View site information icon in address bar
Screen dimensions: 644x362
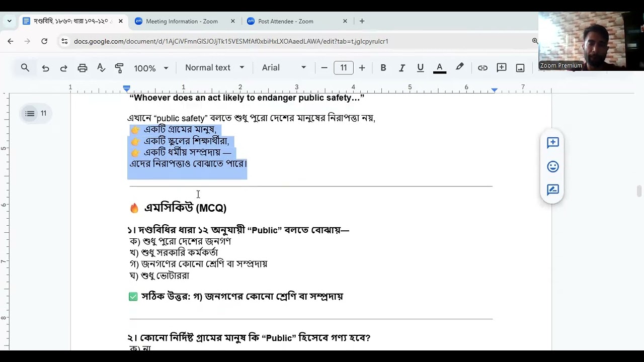click(x=64, y=41)
